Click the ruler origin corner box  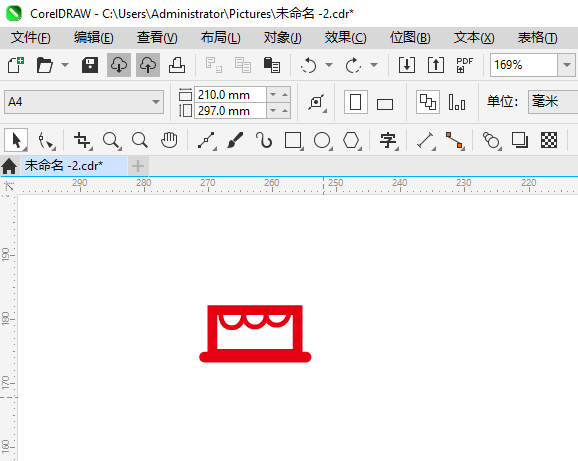click(8, 186)
